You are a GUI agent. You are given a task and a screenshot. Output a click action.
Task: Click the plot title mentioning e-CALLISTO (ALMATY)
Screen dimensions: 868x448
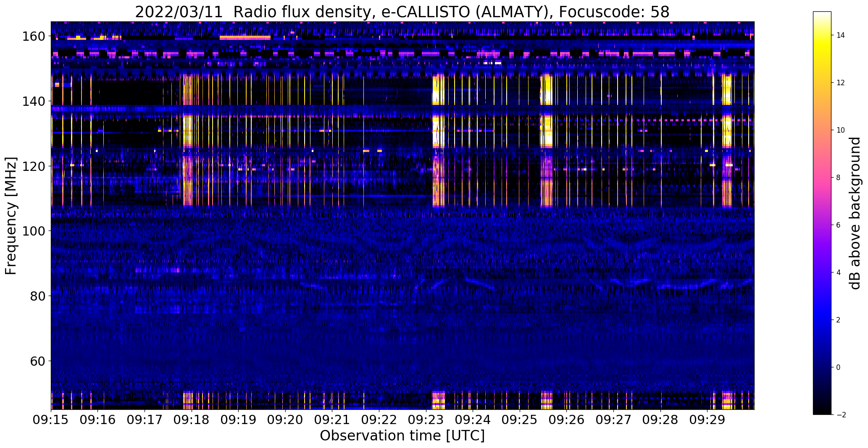[402, 12]
